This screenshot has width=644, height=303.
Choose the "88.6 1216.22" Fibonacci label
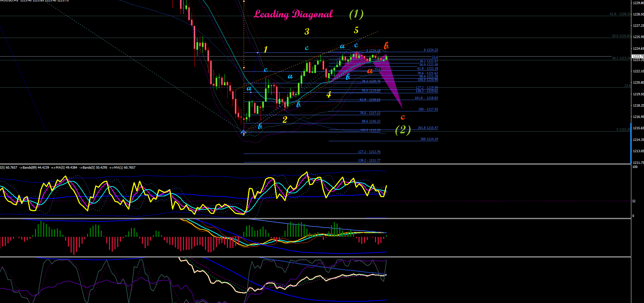pyautogui.click(x=371, y=121)
